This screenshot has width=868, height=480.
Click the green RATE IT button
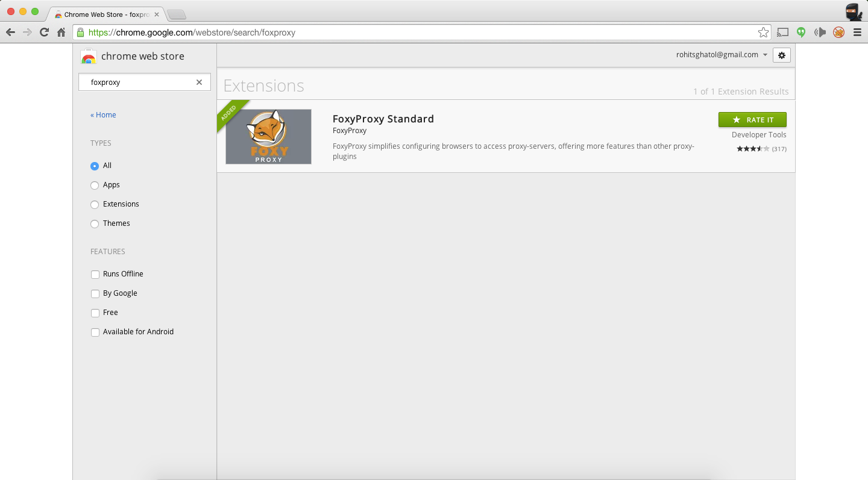pyautogui.click(x=752, y=120)
